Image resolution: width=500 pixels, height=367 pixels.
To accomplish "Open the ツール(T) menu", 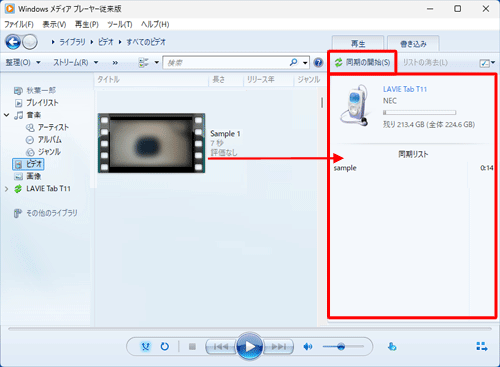I will tap(120, 24).
